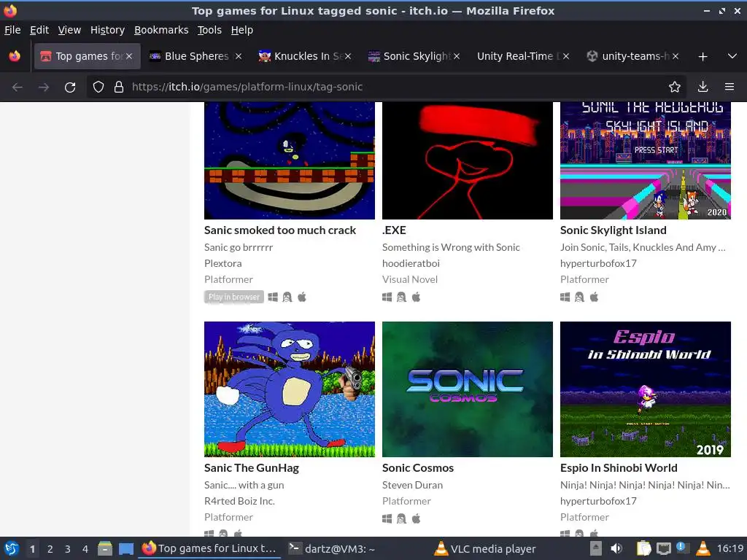Click the .EXE red sketch thumbnail
This screenshot has width=747, height=560.
[468, 160]
